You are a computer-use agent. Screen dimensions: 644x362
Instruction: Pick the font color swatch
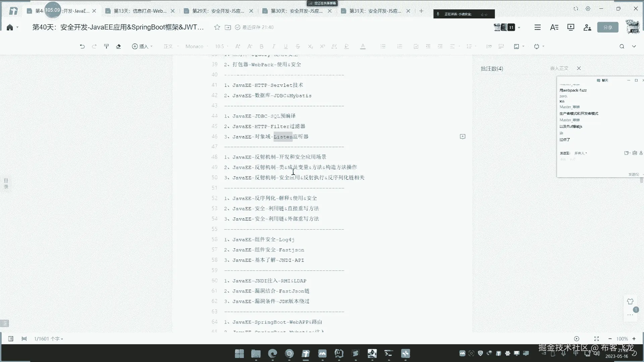tap(363, 46)
